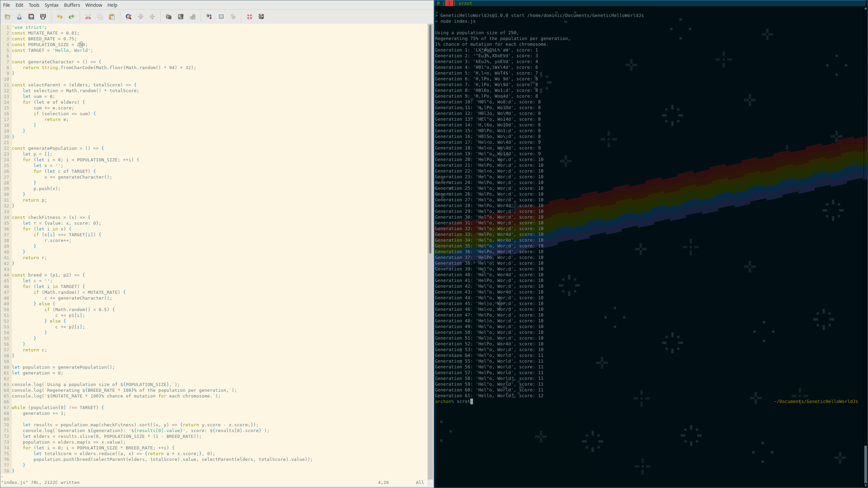Viewport: 868px width, 488px height.
Task: Click 'Using a population size of 250' output
Action: tap(477, 33)
